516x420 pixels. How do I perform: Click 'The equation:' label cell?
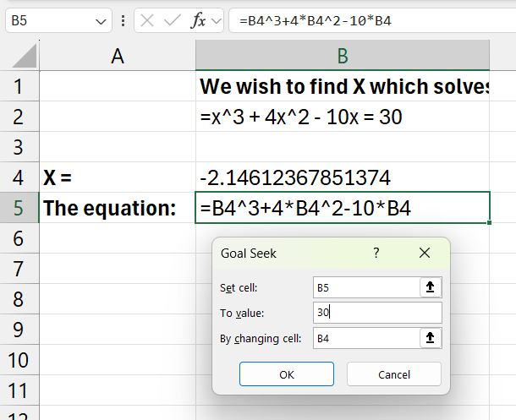pos(118,208)
